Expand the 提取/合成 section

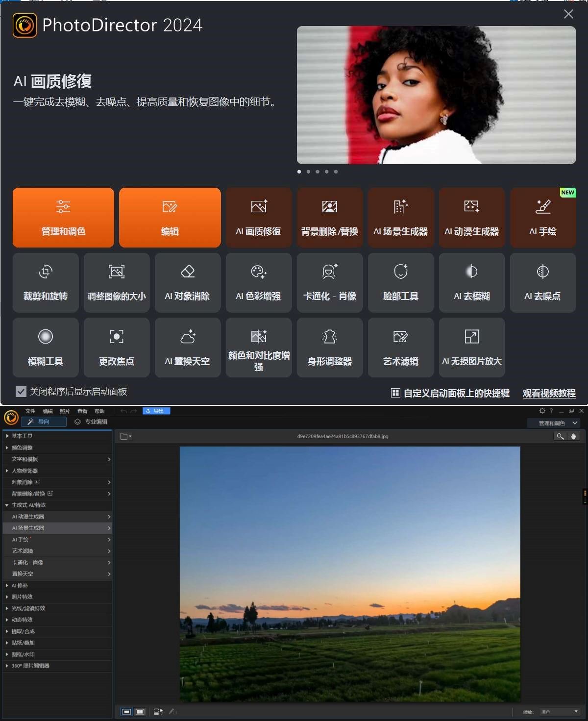(57, 631)
